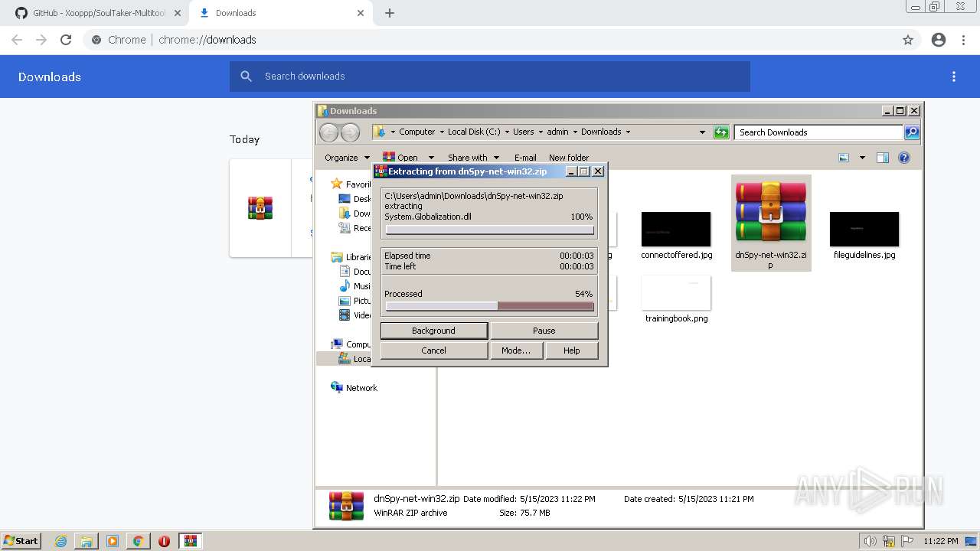Viewport: 980px width, 551px height.
Task: Open Explorer help question mark icon
Action: coord(904,158)
